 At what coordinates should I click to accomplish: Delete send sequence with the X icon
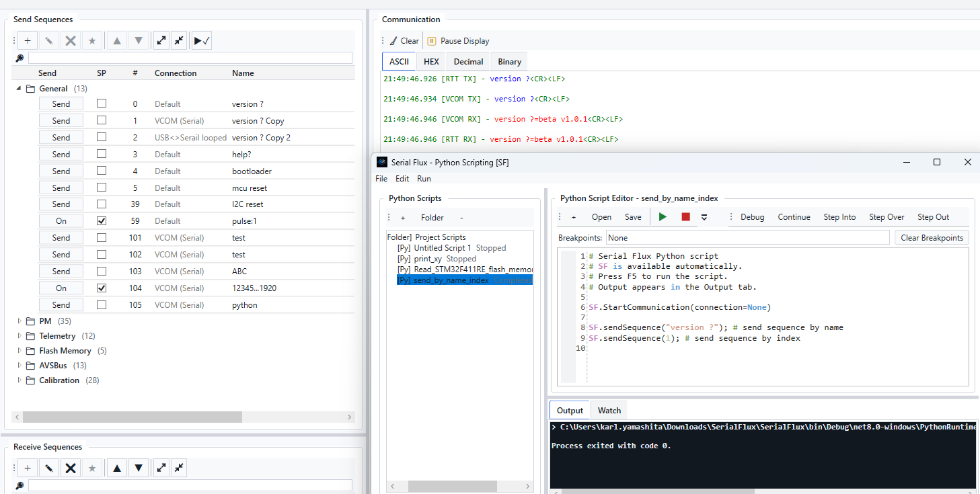click(70, 41)
